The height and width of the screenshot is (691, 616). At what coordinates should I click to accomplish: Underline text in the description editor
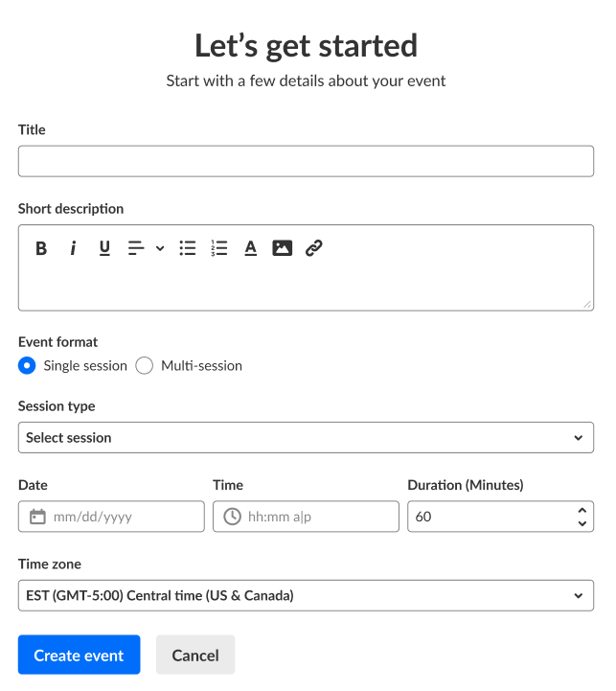pyautogui.click(x=104, y=248)
